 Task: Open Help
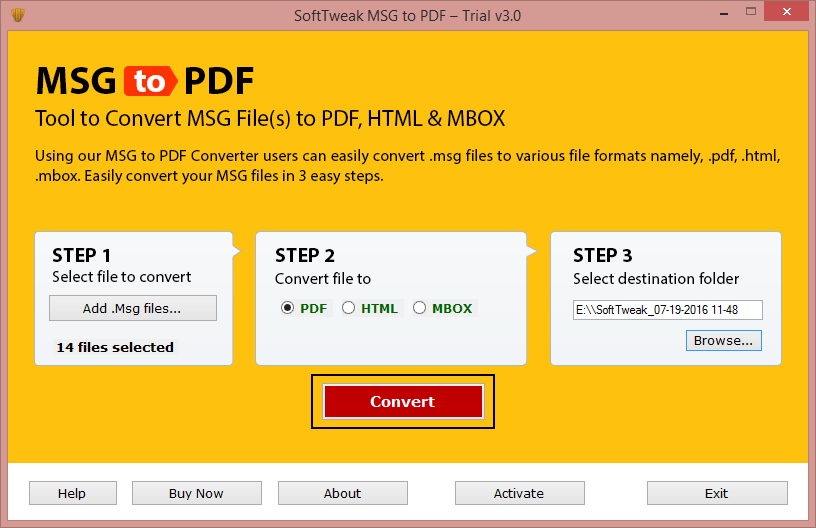click(x=72, y=493)
